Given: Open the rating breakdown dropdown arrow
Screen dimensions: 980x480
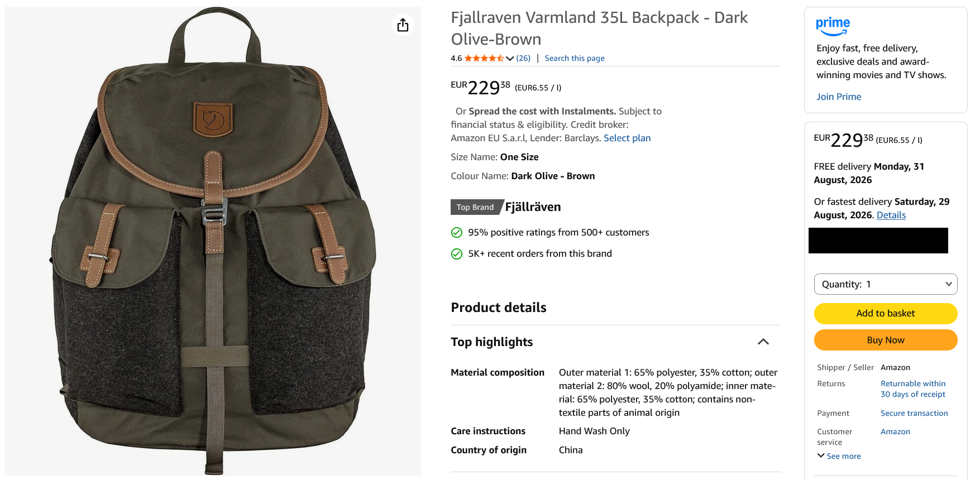Looking at the screenshot, I should point(510,59).
